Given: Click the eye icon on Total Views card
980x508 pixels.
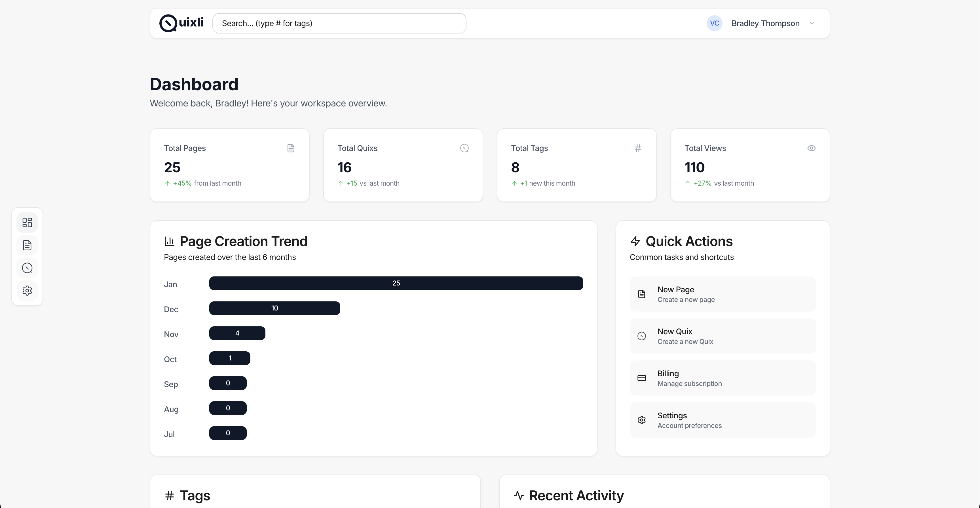Looking at the screenshot, I should click(812, 148).
